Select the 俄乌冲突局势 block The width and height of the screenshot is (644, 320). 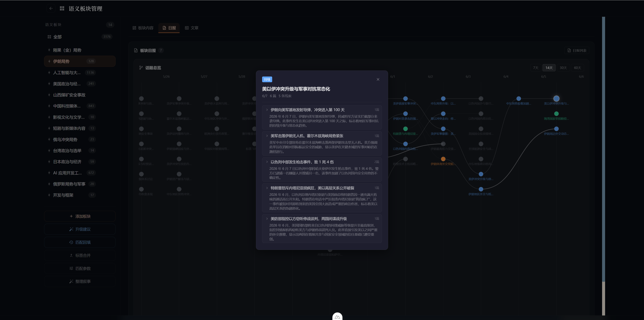(80, 139)
